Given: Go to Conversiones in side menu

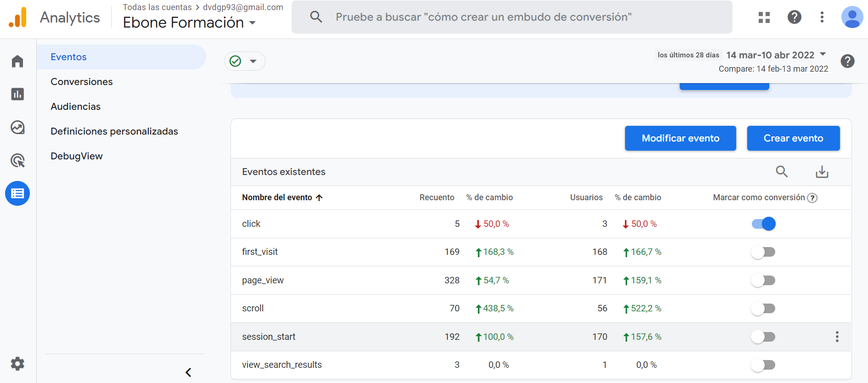Looking at the screenshot, I should coord(82,82).
